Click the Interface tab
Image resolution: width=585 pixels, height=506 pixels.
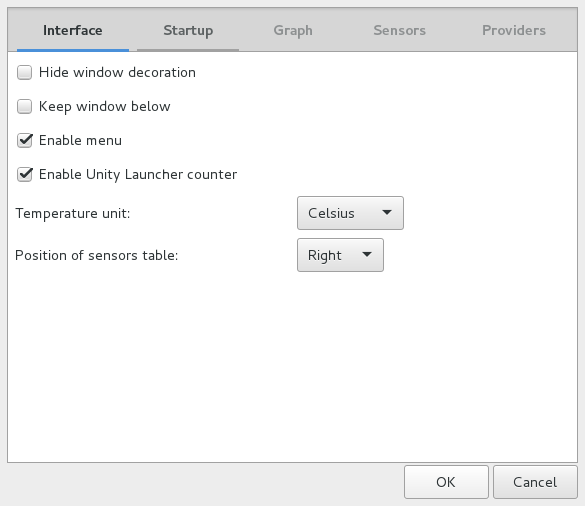(x=73, y=30)
